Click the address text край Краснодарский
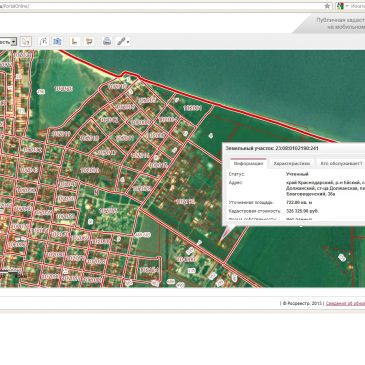365x365 pixels. click(x=325, y=188)
